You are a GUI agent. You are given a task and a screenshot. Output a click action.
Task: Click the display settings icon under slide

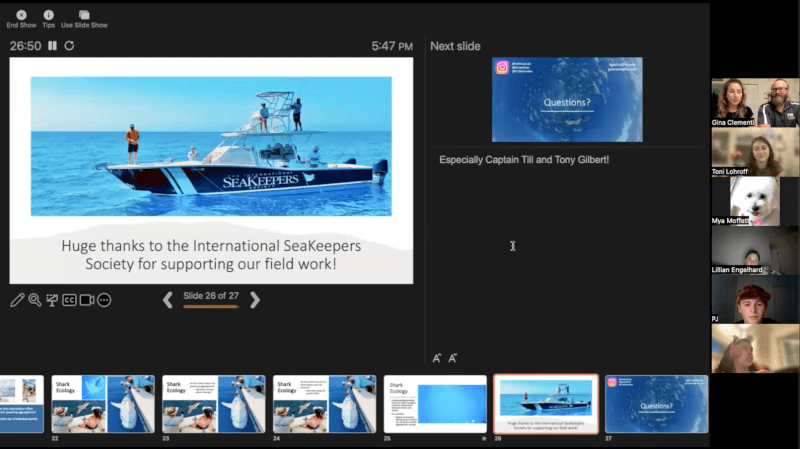pyautogui.click(x=52, y=300)
